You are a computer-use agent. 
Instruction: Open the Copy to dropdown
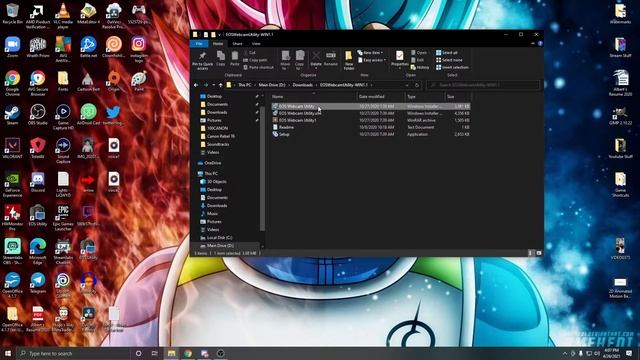[300, 60]
